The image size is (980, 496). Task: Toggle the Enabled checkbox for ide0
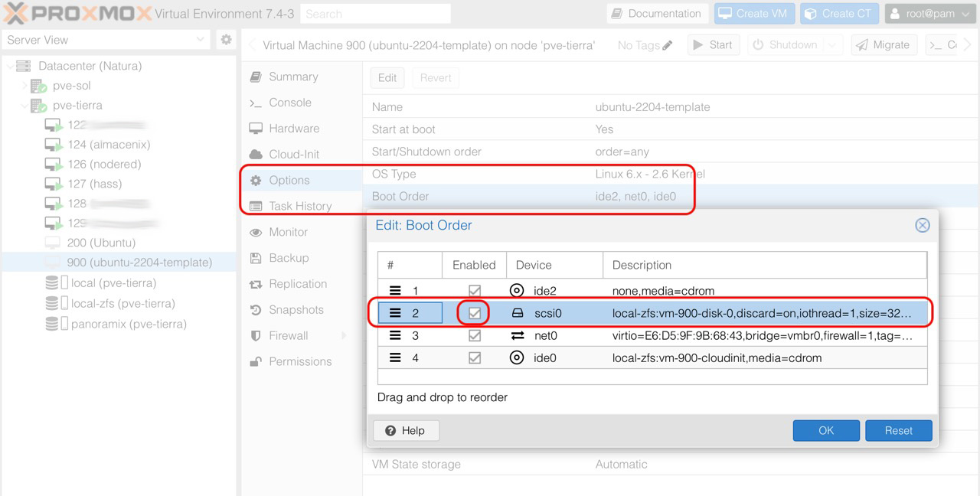(x=475, y=357)
